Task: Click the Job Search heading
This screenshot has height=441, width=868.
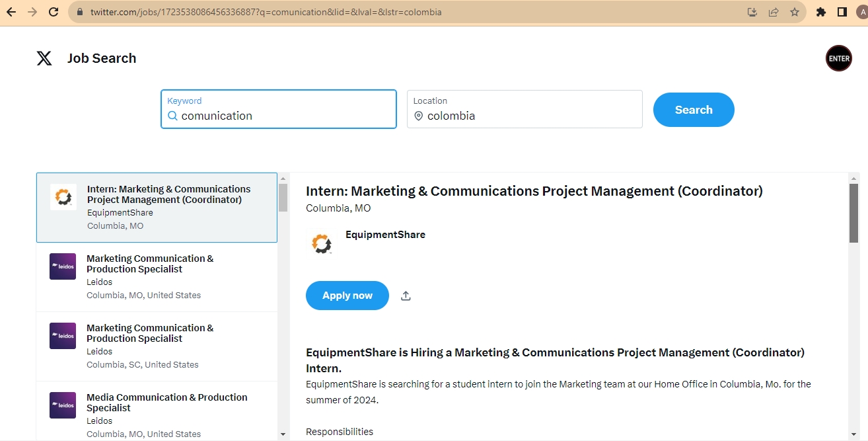Action: (102, 58)
